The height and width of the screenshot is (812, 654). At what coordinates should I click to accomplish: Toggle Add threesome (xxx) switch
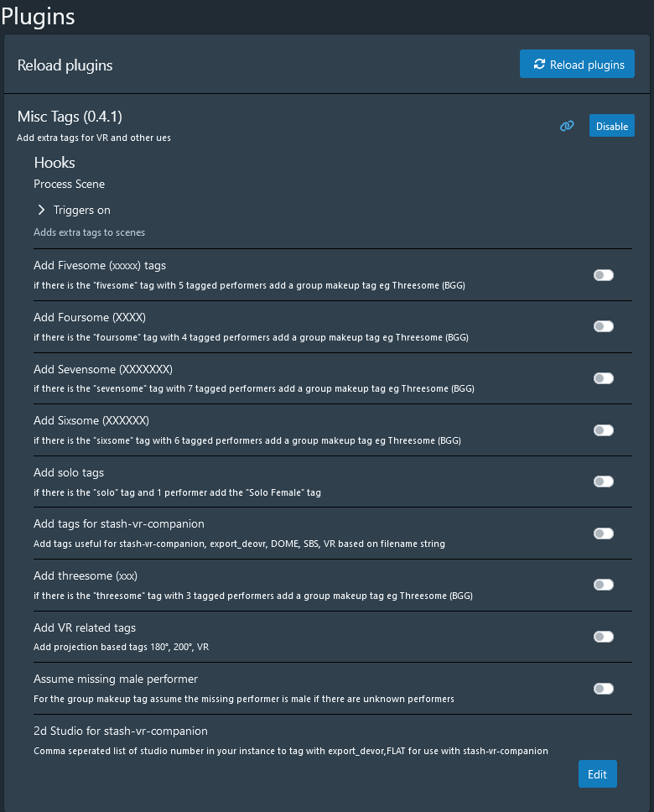[603, 585]
